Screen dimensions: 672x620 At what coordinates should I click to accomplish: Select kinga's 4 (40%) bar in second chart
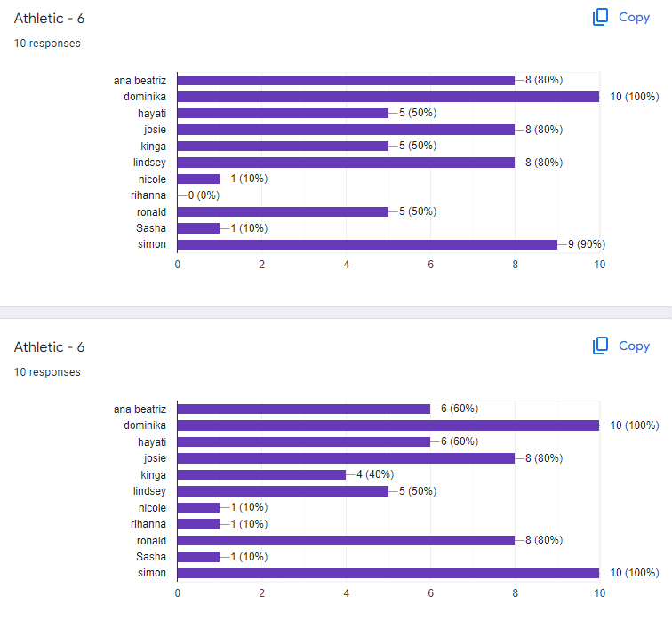(261, 475)
